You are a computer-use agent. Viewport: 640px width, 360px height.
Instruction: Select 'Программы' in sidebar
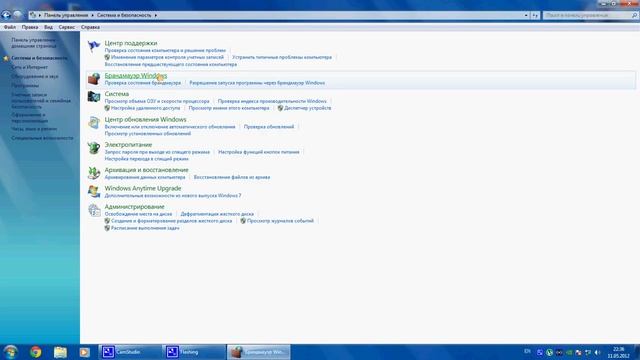click(25, 86)
